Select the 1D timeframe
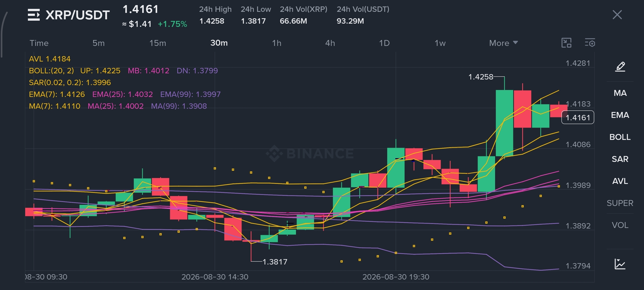 click(384, 43)
